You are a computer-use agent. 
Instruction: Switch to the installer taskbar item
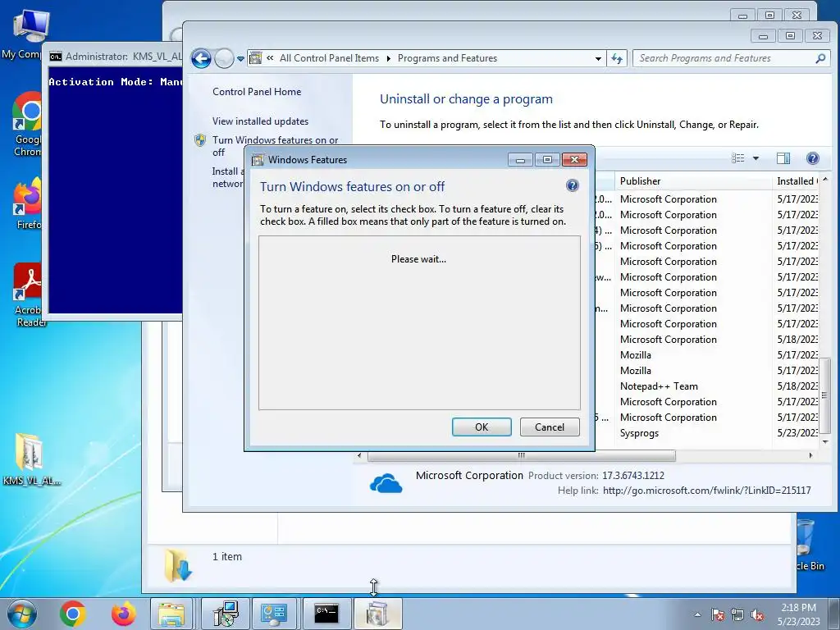(225, 614)
